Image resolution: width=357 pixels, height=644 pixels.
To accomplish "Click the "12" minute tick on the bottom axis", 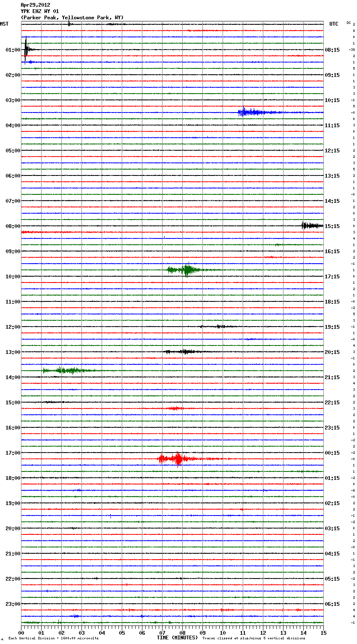I will [x=263, y=633].
